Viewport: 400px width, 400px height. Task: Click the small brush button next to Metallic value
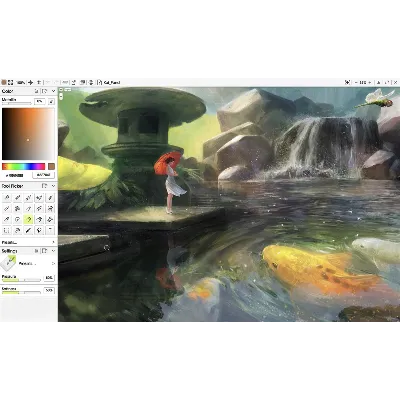point(51,101)
